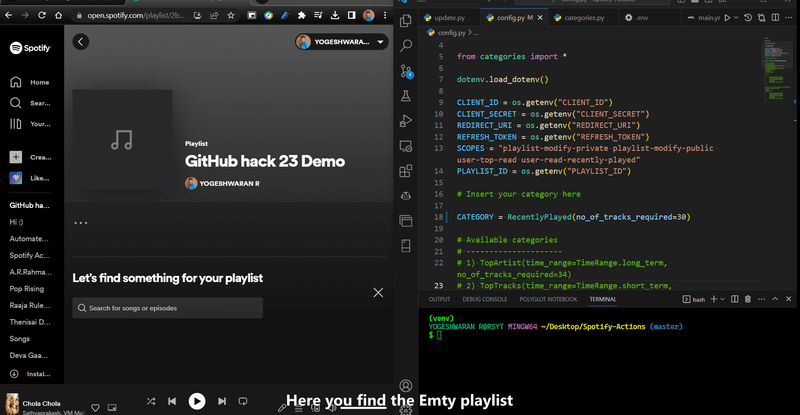Open VS Code Accounts icon
Screen dimensions: 800x415
pyautogui.click(x=406, y=385)
